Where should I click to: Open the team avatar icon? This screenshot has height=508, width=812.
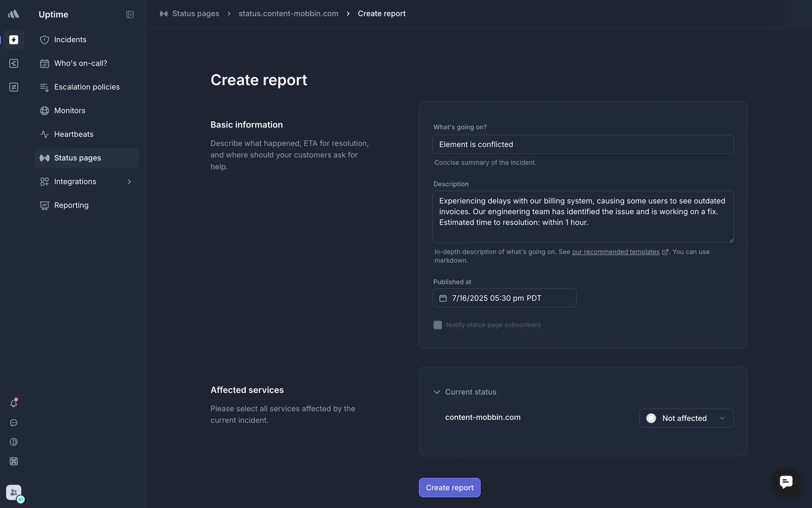14,492
